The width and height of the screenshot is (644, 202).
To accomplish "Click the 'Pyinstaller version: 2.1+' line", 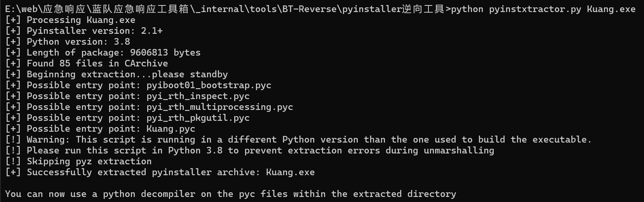I will pos(94,31).
